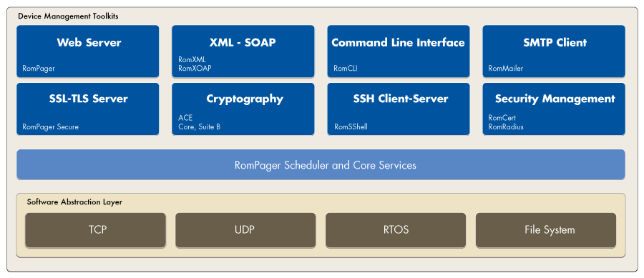This screenshot has height=278, width=644.
Task: Select the File System box
Action: coord(546,230)
